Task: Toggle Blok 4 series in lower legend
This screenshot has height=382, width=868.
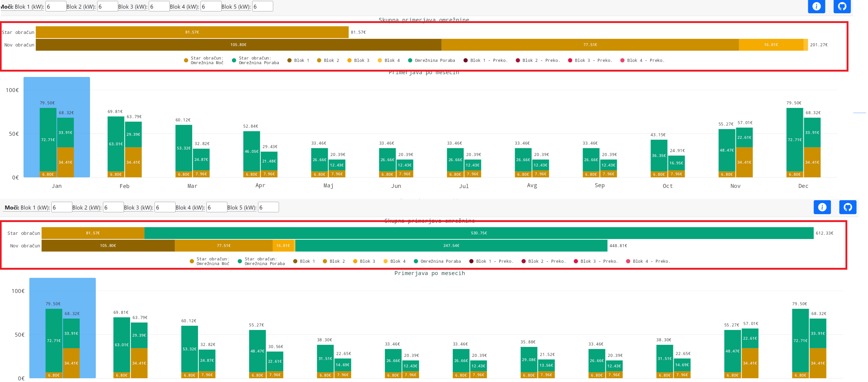Action: 394,261
